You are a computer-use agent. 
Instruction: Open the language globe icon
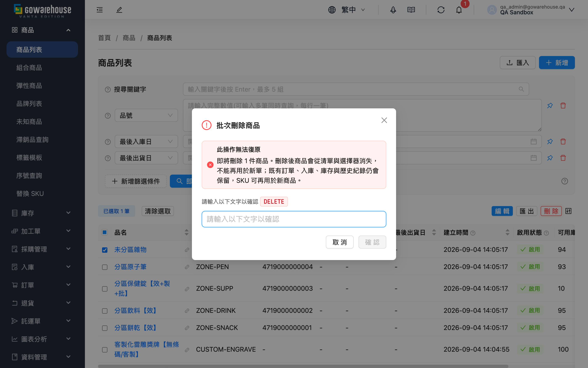[332, 10]
